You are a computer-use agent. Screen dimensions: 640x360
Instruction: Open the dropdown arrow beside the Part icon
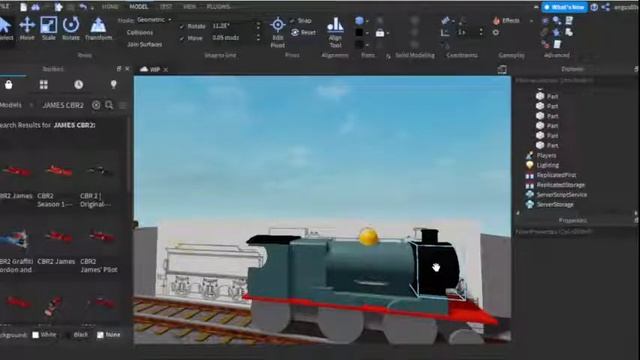(367, 21)
